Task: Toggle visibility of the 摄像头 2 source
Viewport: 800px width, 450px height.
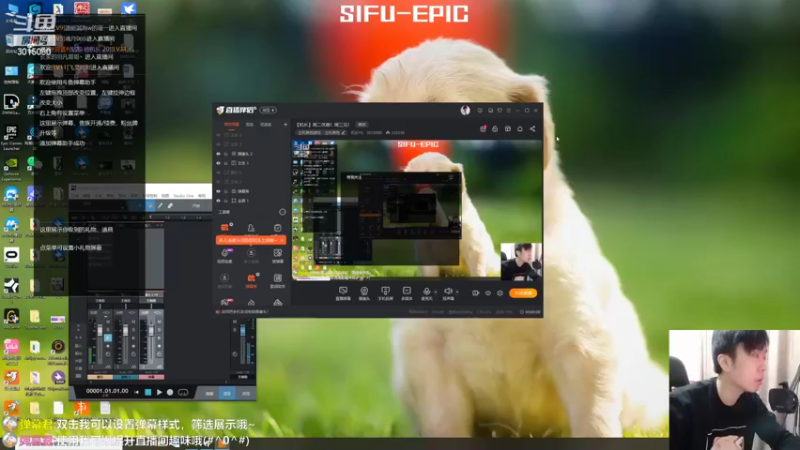Action: pos(218,154)
